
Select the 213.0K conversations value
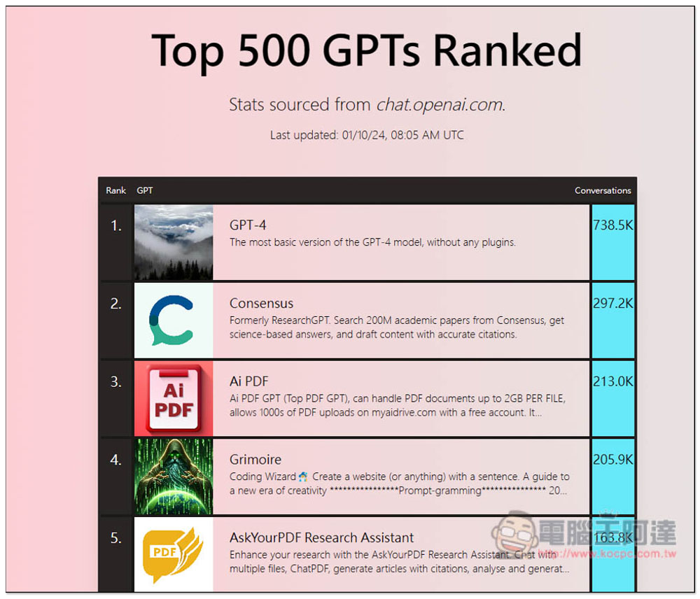613,381
